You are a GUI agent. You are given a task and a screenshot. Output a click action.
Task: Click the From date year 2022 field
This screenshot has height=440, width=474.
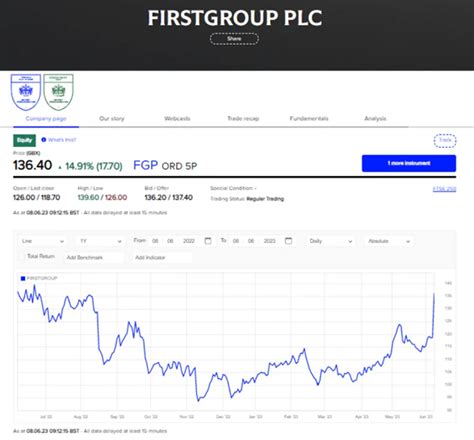(x=189, y=241)
